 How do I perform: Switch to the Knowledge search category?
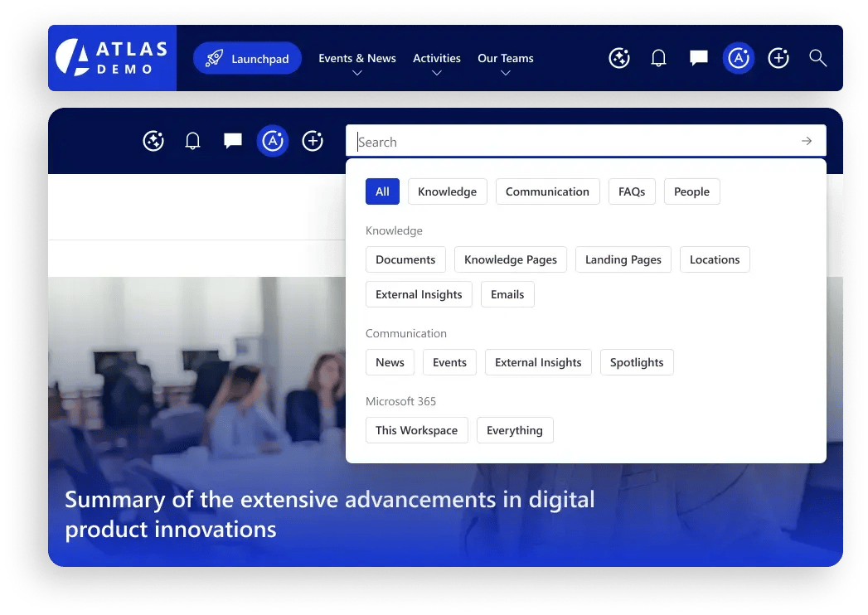(447, 191)
